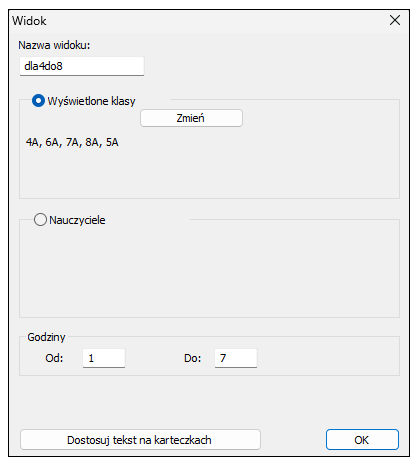Select the Nauczyciele radio button
Image resolution: width=418 pixels, height=466 pixels.
tap(40, 220)
